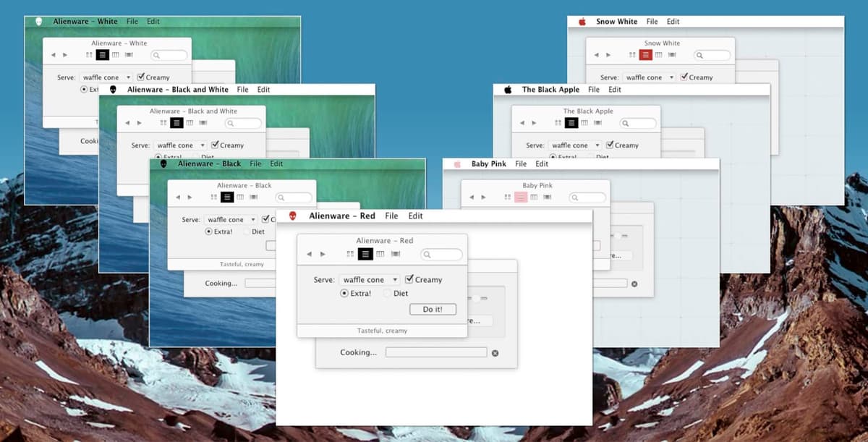Click the red alien logo in Alienware – Red menu bar
This screenshot has width=868, height=442.
(x=292, y=216)
